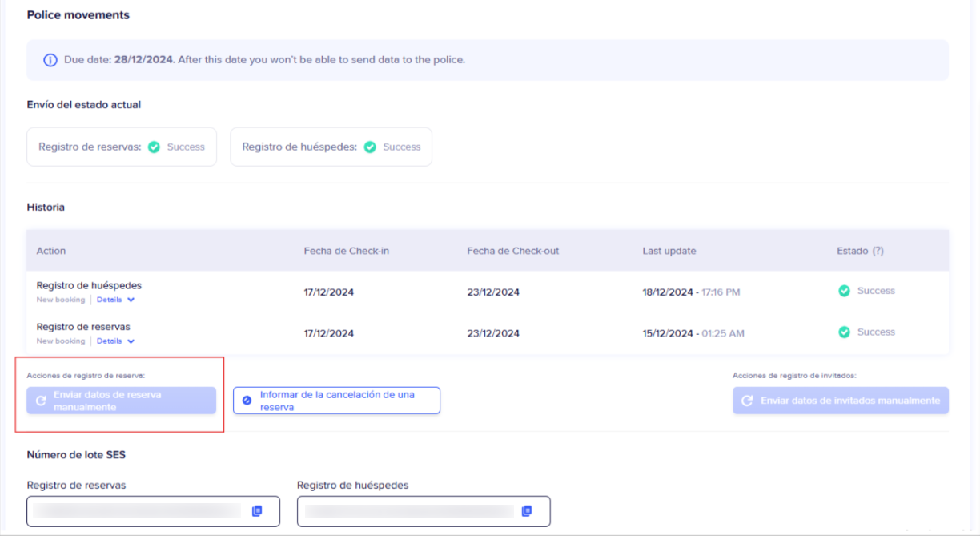Viewport: 980px width, 536px height.
Task: Expand Details under Registro de huéspedes history row
Action: click(x=116, y=300)
